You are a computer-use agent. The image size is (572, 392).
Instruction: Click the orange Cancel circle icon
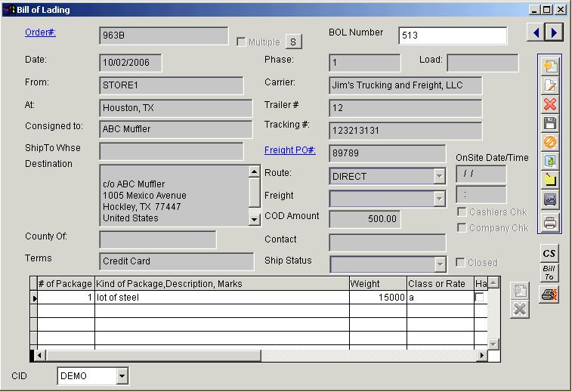[550, 142]
